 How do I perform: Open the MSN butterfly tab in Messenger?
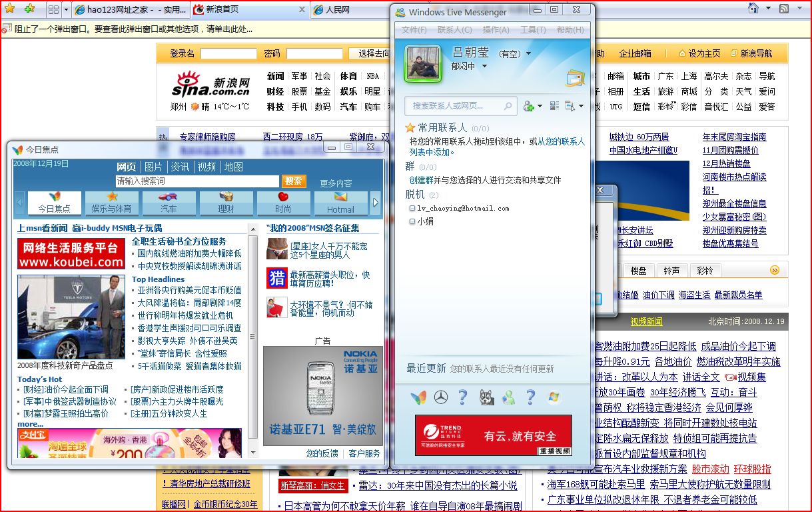(418, 397)
